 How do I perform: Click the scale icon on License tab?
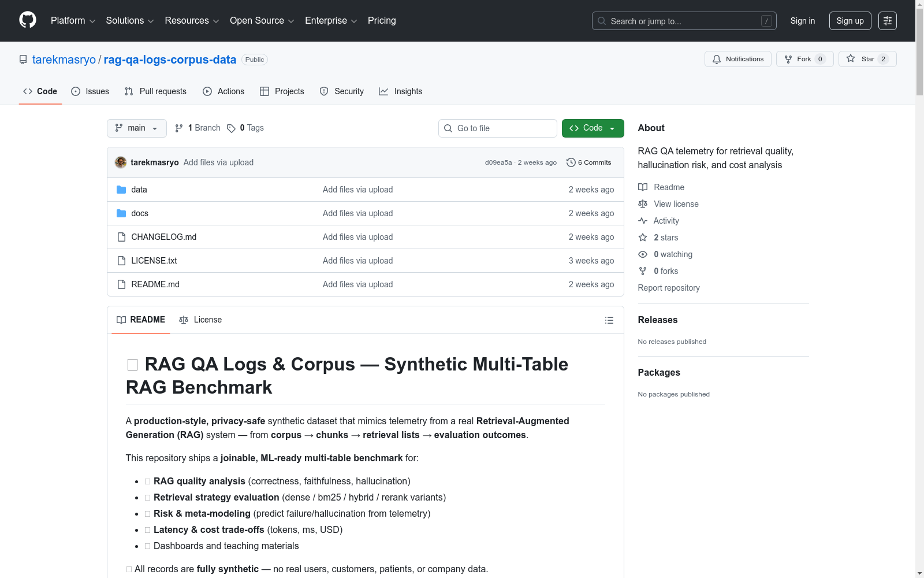tap(184, 320)
